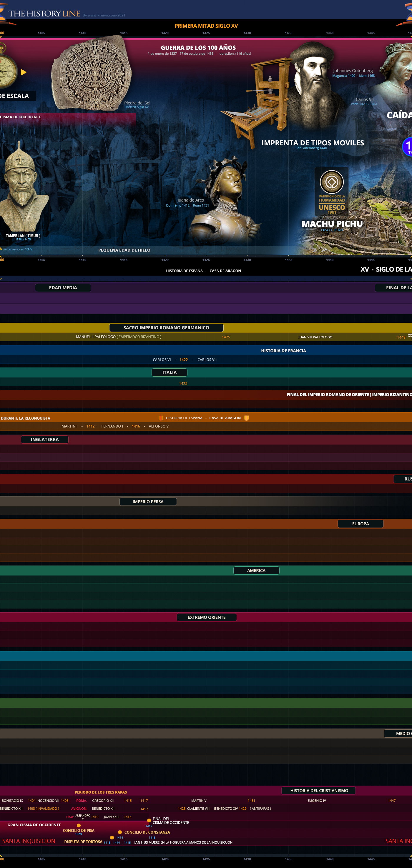Click JUAN VIII PALEOLOGO entry
The width and height of the screenshot is (412, 868).
point(315,337)
